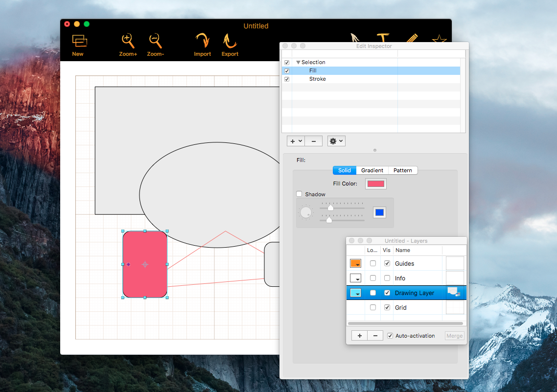
Task: Collapse the Selection disclosure triangle
Action: 298,63
